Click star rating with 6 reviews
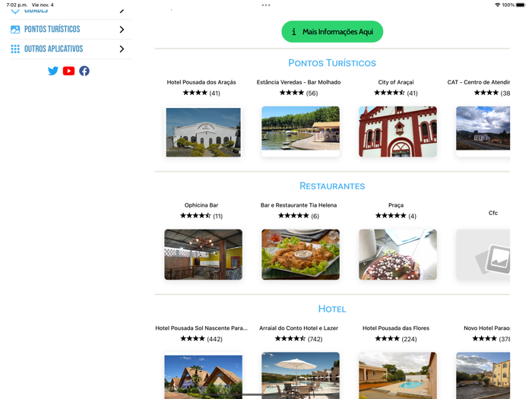This screenshot has width=532, height=399. point(299,215)
